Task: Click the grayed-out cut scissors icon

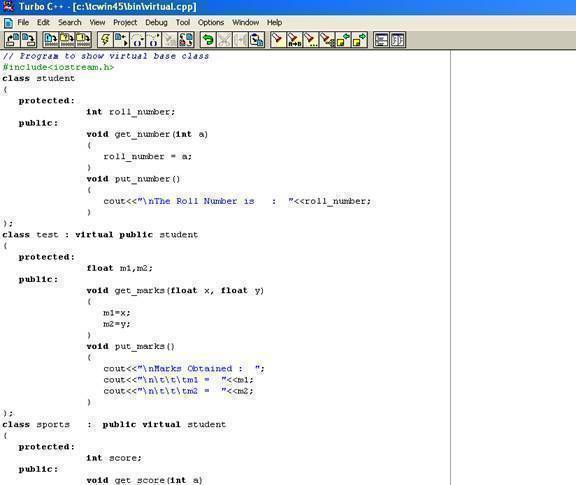Action: click(x=224, y=39)
